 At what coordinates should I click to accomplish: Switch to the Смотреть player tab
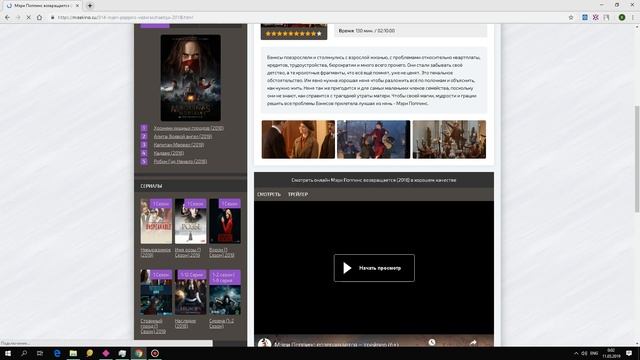[x=269, y=194]
